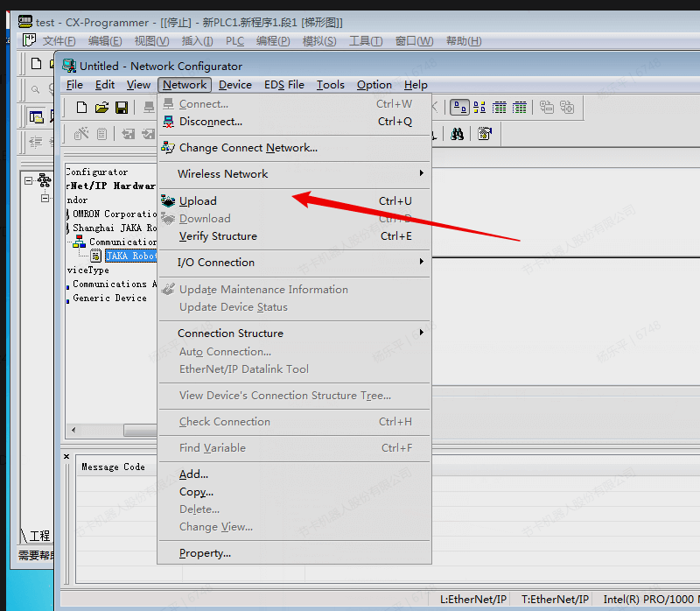This screenshot has width=700, height=611.
Task: Click the New file toolbar icon
Action: pos(81,108)
